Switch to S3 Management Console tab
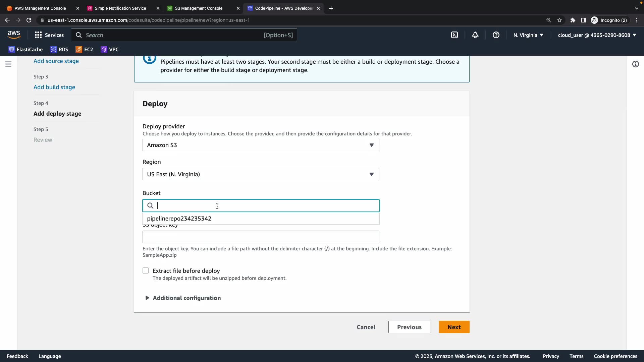 199,8
